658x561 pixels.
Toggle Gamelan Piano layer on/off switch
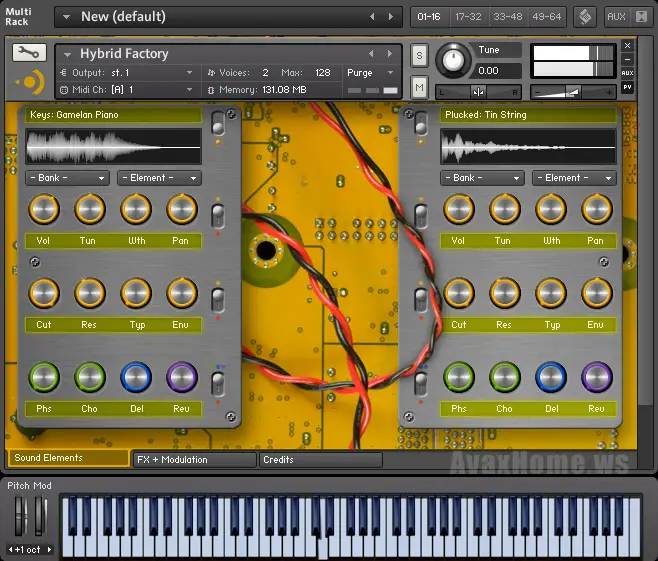coord(218,124)
